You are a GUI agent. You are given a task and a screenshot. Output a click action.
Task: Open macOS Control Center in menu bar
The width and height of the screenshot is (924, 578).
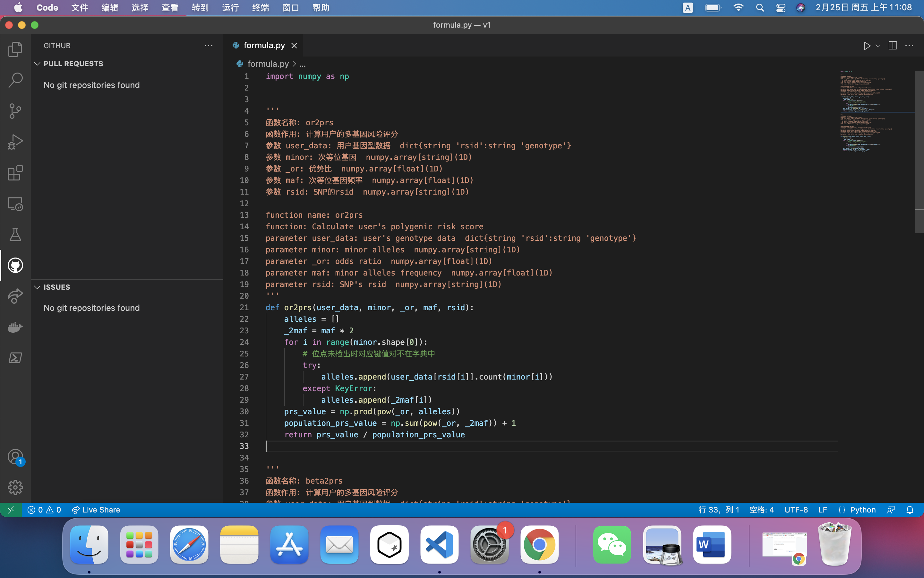tap(781, 8)
